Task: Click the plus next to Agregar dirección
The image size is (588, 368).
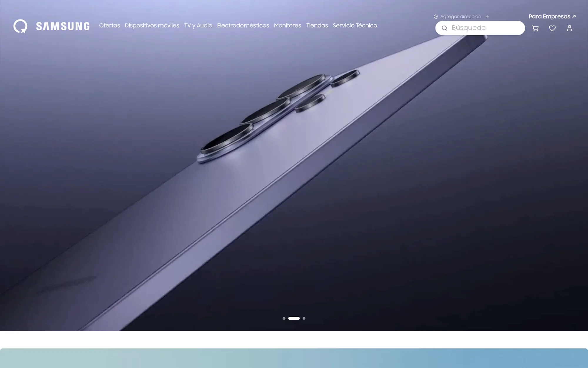Action: (487, 17)
